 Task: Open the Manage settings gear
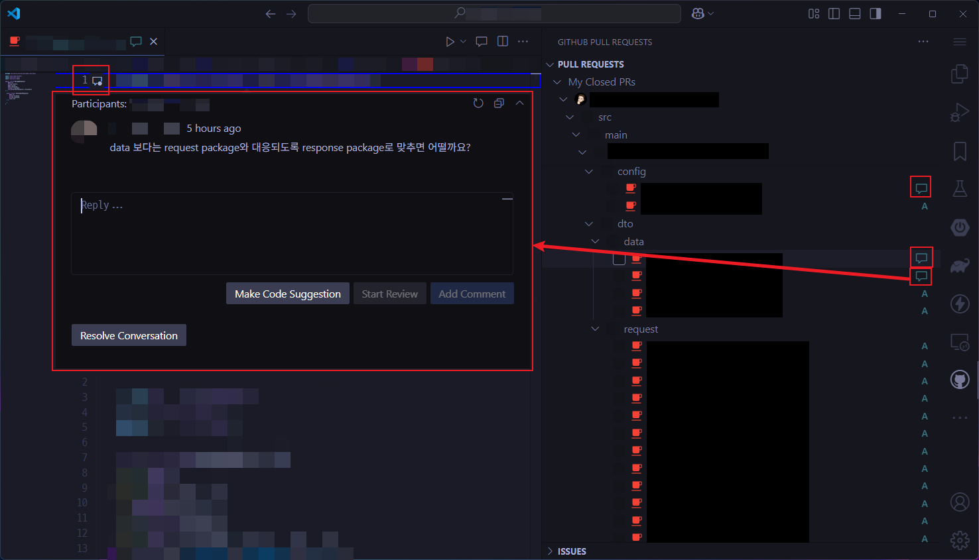(x=960, y=540)
